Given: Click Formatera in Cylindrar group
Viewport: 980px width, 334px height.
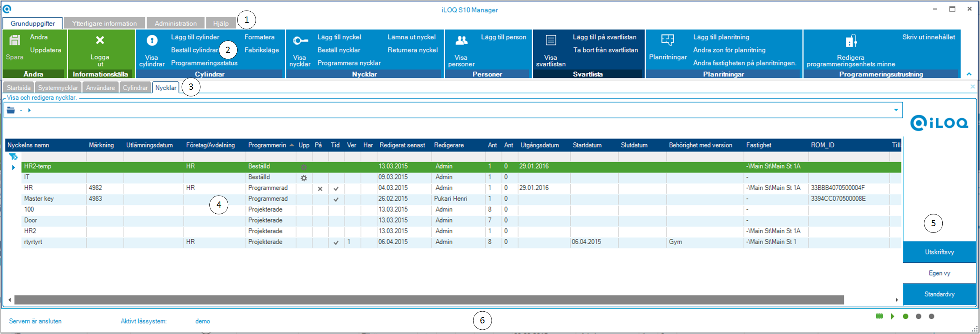Looking at the screenshot, I should 260,37.
